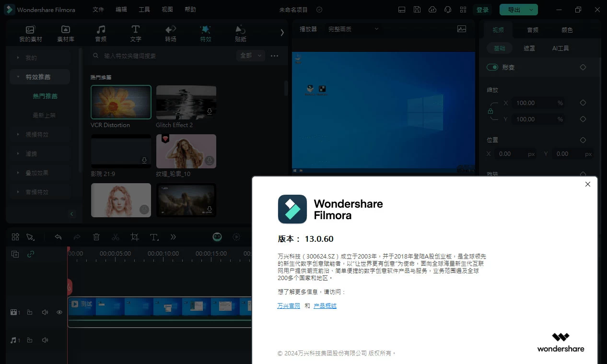Split the clip using the scissors icon

115,236
